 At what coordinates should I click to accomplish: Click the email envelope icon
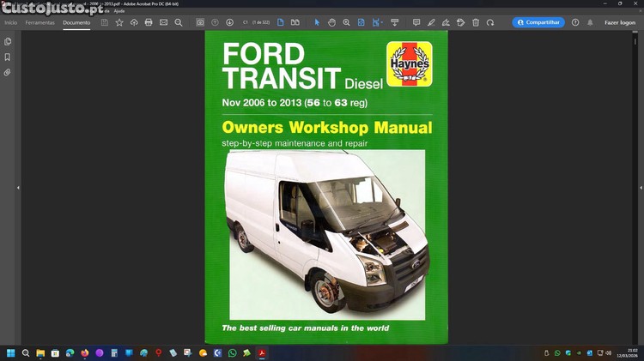163,22
